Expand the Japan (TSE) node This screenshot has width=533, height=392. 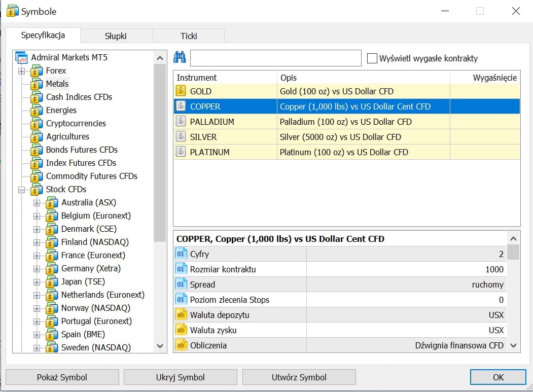pos(37,282)
